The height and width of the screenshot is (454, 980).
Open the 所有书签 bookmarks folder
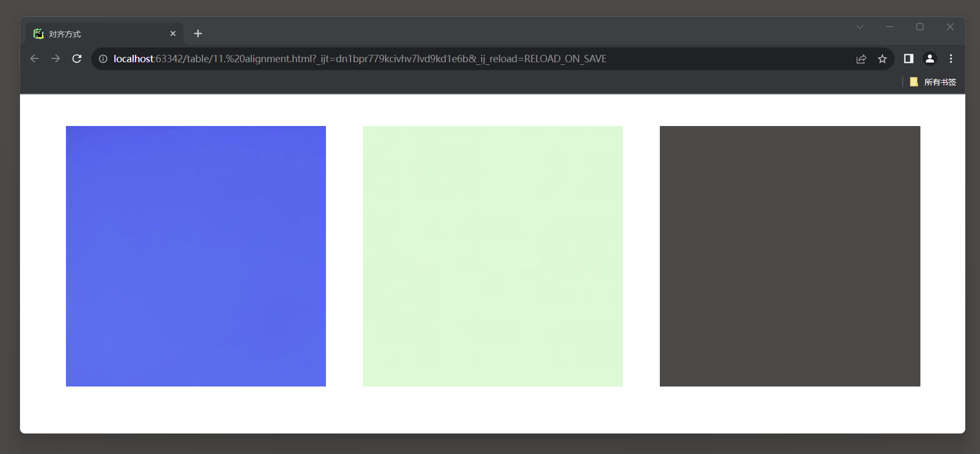[933, 82]
